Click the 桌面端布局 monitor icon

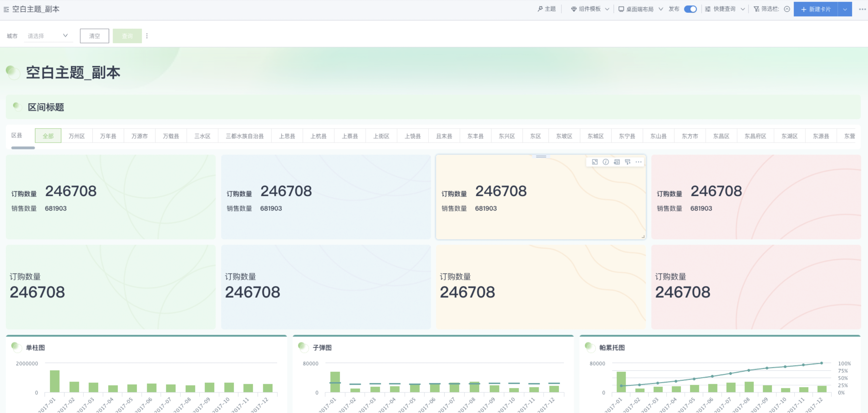click(x=621, y=9)
